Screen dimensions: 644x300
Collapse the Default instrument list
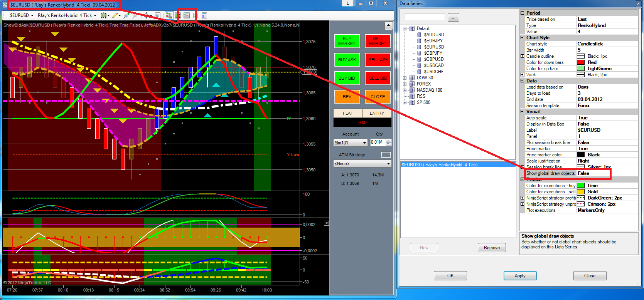(405, 28)
